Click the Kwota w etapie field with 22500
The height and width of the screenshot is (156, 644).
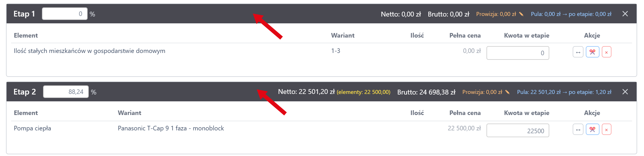click(x=518, y=131)
